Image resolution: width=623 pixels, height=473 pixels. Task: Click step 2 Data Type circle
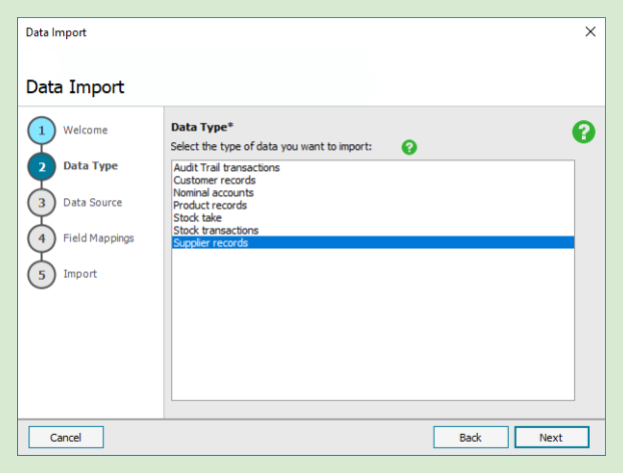click(41, 167)
